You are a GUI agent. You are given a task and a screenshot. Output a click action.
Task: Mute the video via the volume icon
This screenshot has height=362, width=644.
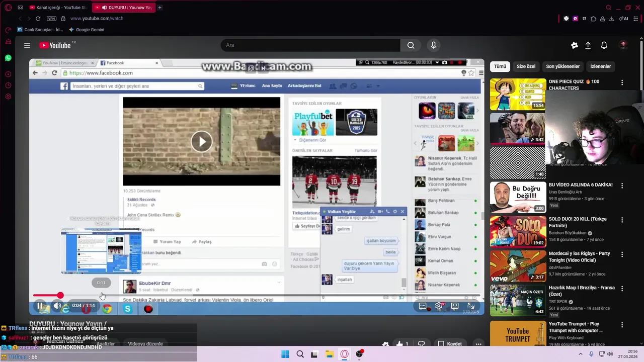click(x=57, y=305)
